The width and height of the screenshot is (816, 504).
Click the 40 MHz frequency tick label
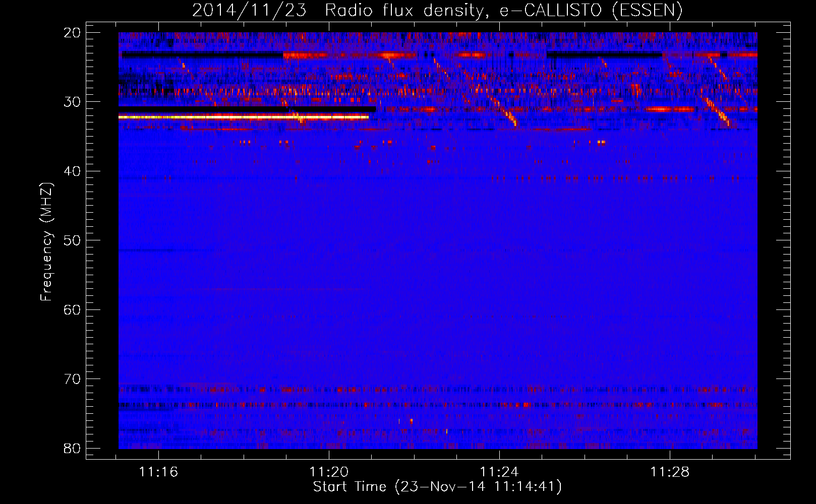(72, 171)
